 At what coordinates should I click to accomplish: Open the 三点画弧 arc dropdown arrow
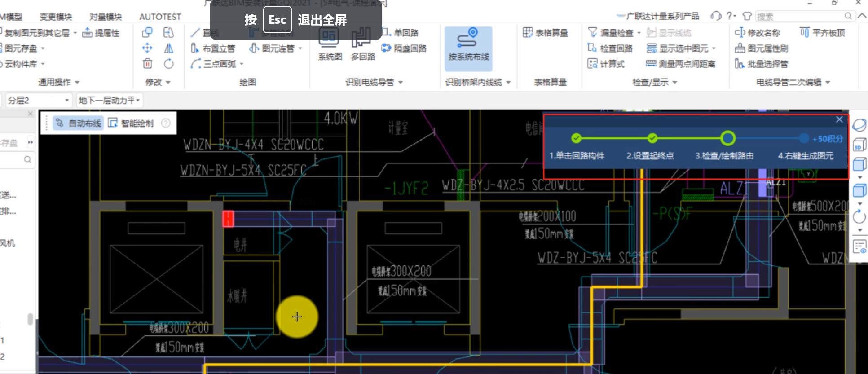pos(242,64)
